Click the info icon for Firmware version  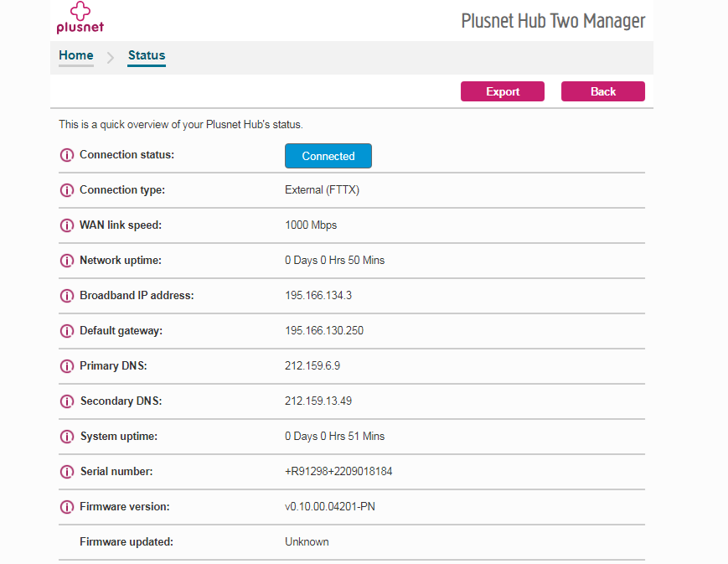67,507
